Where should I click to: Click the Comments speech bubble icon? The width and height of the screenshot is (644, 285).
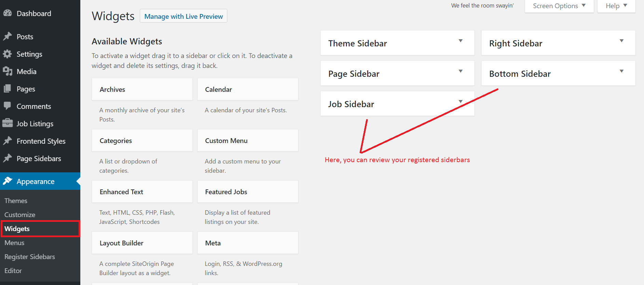8,106
